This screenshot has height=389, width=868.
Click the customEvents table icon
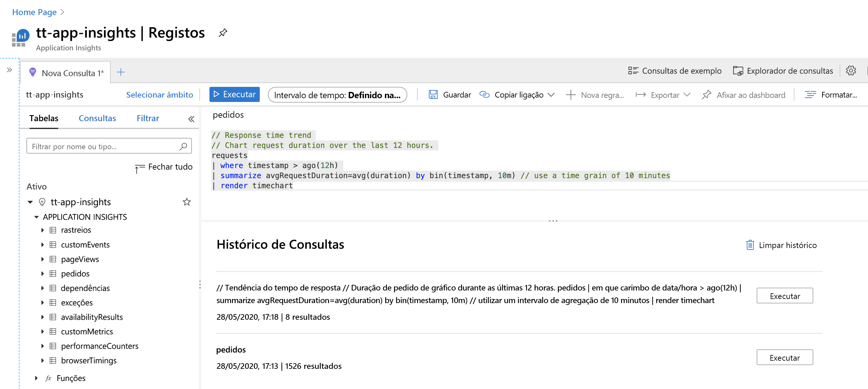[x=53, y=245]
